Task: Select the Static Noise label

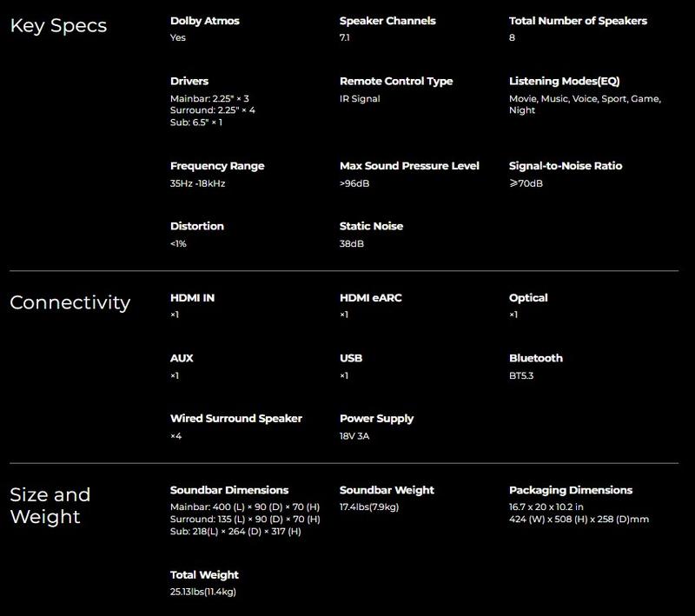Action: tap(371, 226)
